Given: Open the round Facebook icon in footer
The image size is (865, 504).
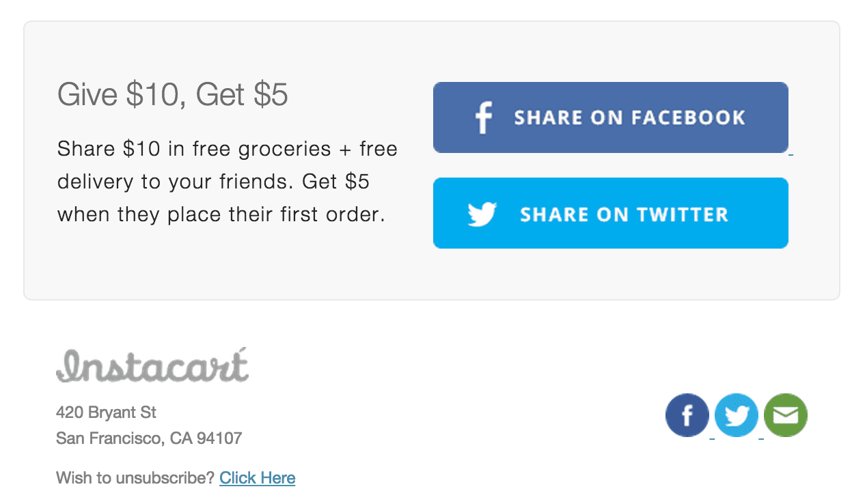Looking at the screenshot, I should point(687,415).
